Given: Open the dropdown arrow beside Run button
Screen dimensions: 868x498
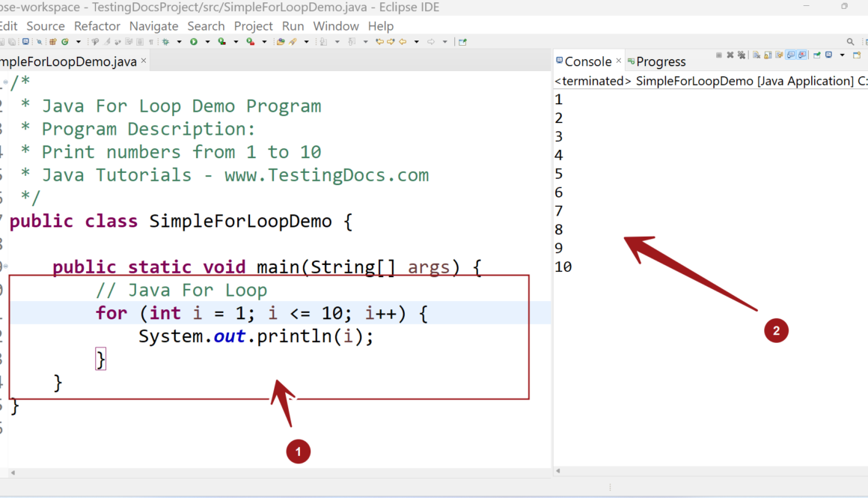Looking at the screenshot, I should tap(207, 42).
